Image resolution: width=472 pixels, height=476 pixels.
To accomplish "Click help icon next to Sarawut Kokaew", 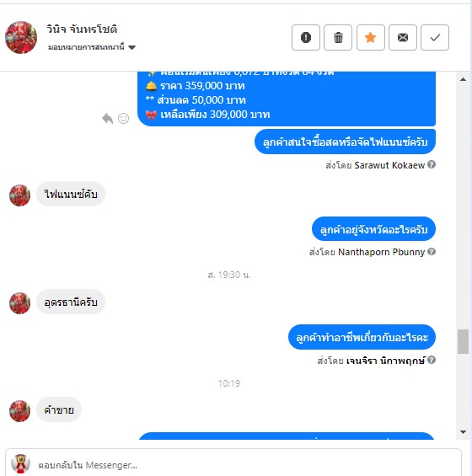I will click(x=432, y=164).
